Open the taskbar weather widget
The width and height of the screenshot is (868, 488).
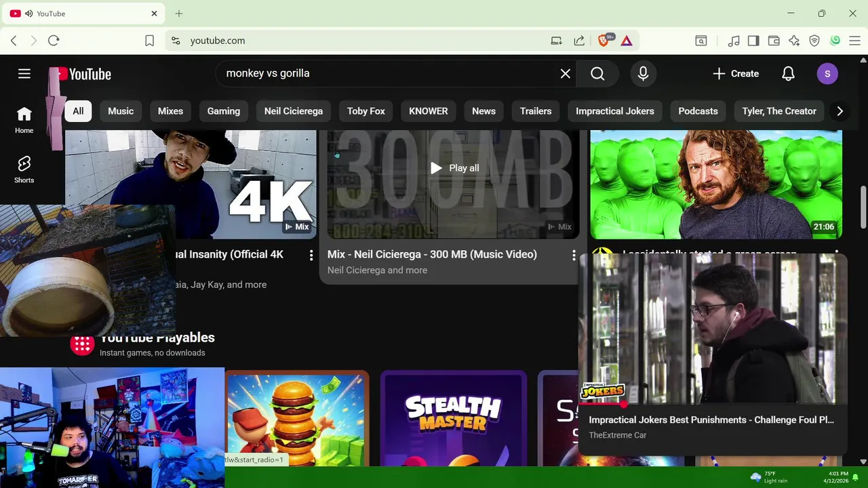tap(769, 477)
